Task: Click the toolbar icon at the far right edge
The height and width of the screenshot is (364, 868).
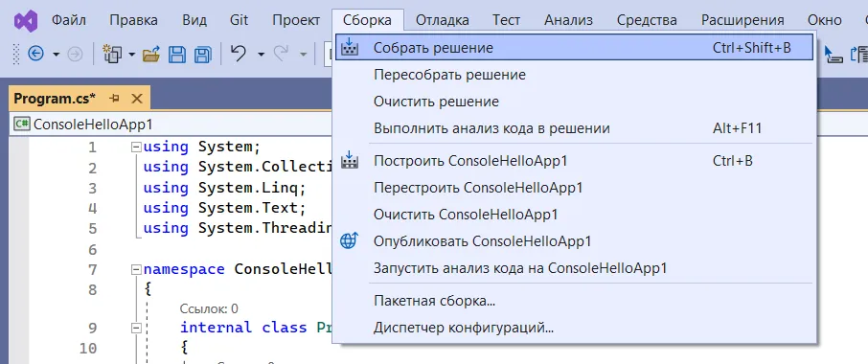Action: tap(860, 54)
